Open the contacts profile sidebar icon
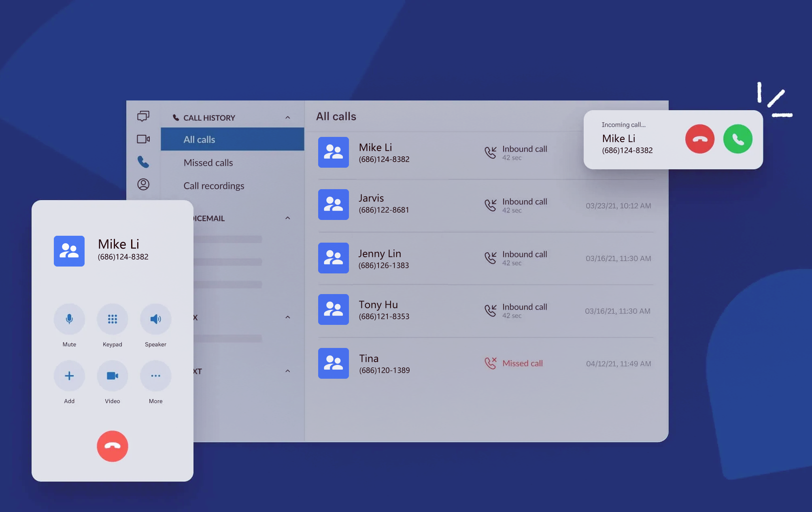 pos(143,184)
